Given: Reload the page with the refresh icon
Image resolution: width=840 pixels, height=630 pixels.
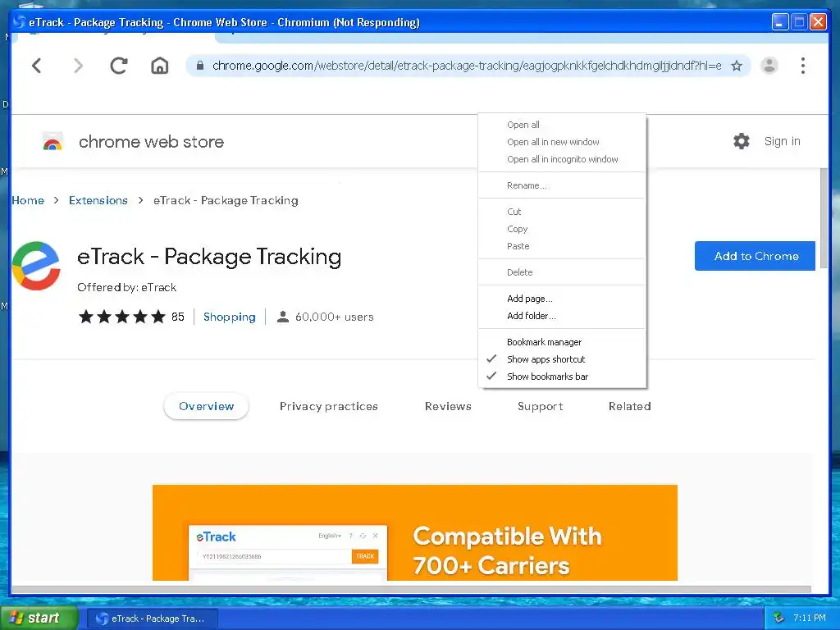Looking at the screenshot, I should tap(118, 66).
